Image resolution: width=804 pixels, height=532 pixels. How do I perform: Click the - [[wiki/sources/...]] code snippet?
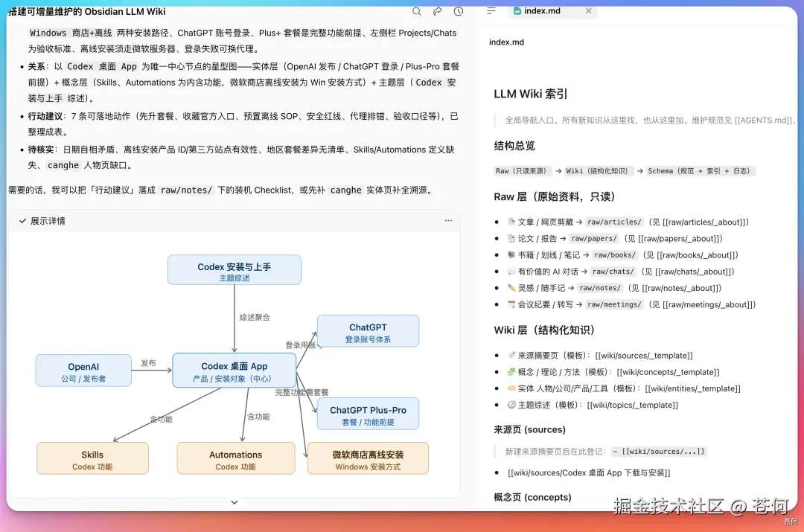click(x=658, y=451)
